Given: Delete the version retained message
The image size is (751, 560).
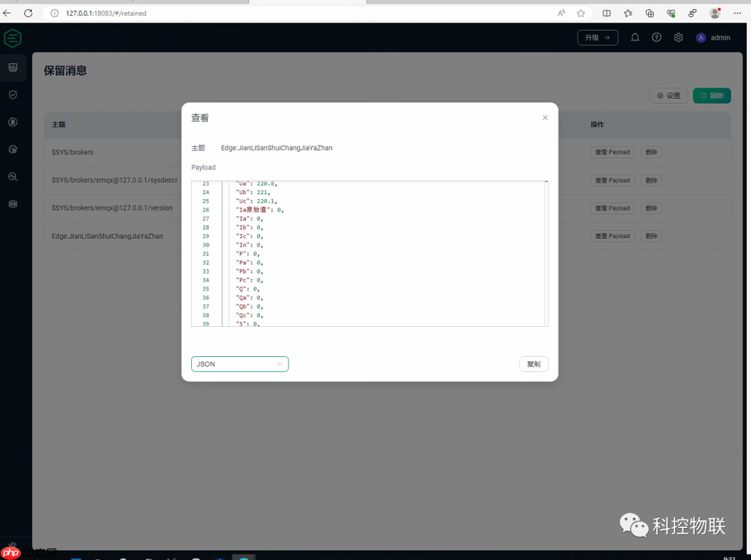Looking at the screenshot, I should pos(651,209).
